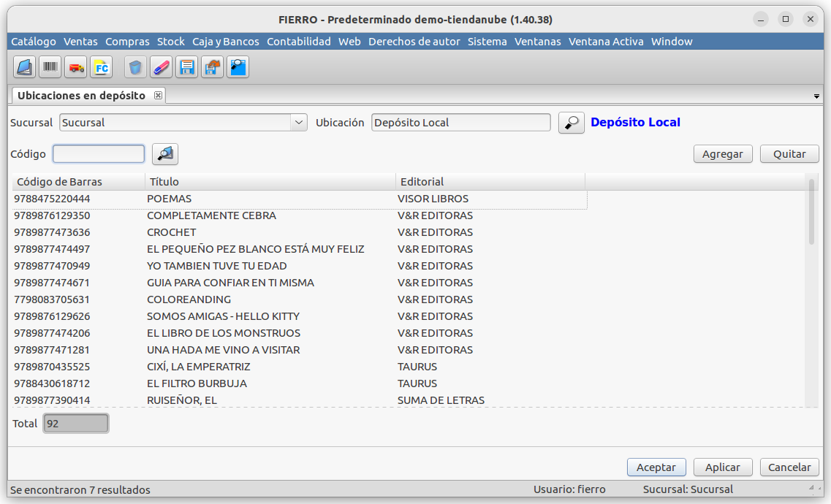Click the eraser clear toolbar icon
The height and width of the screenshot is (504, 831).
pyautogui.click(x=161, y=67)
